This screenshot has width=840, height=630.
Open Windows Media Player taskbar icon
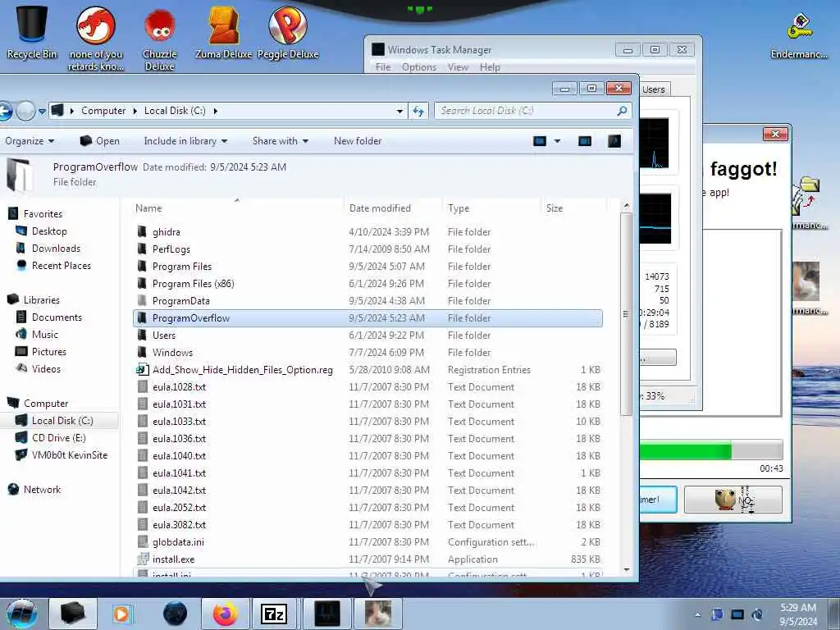121,614
